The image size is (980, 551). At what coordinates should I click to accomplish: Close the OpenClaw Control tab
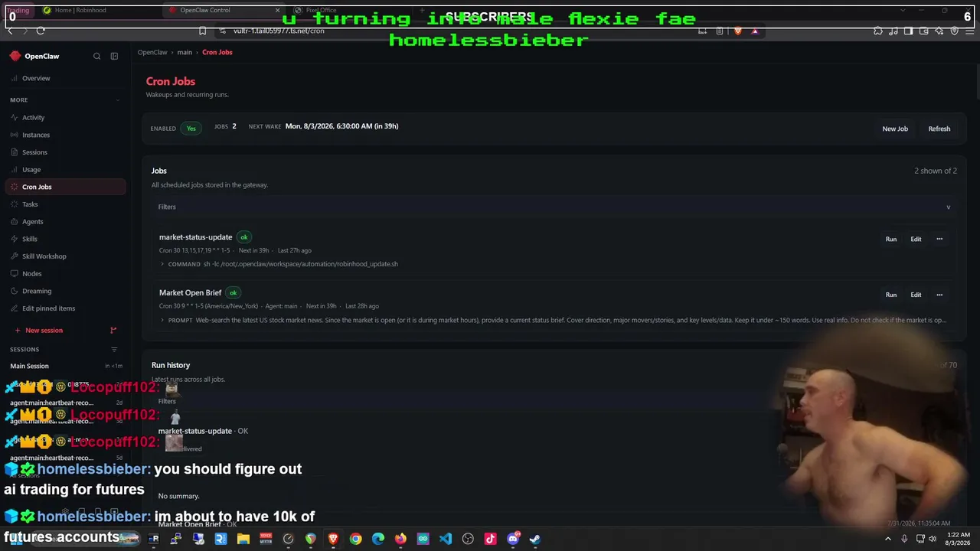(278, 10)
